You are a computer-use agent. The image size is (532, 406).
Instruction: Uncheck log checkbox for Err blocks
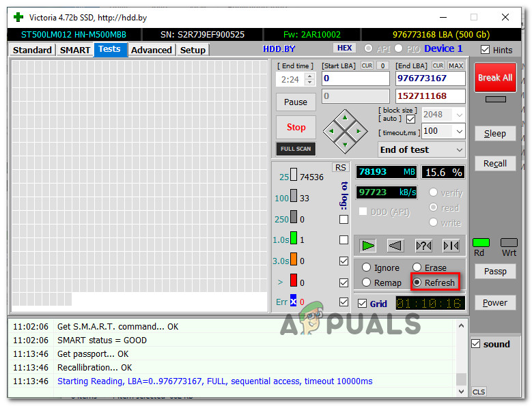pos(344,302)
